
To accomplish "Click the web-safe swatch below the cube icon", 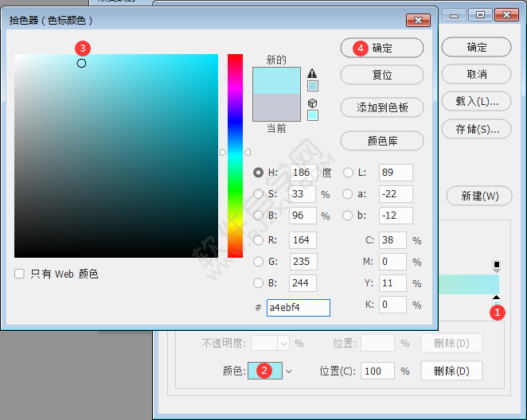I will pyautogui.click(x=313, y=115).
